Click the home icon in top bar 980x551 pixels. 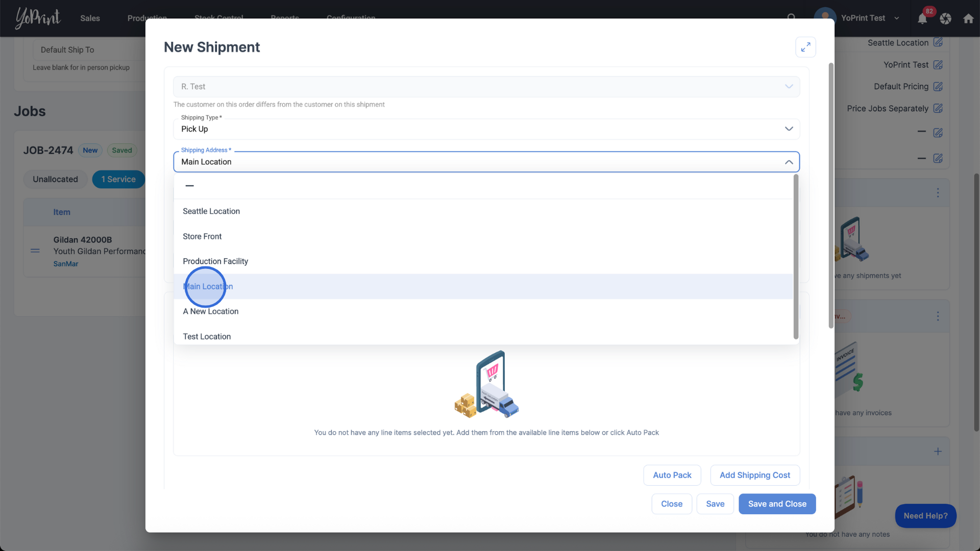968,19
